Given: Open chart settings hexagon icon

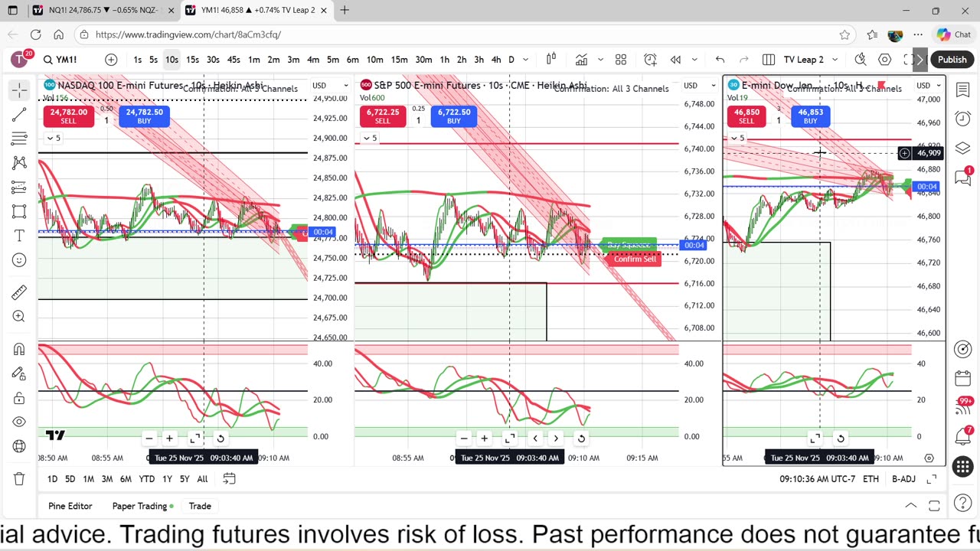Looking at the screenshot, I should point(885,60).
